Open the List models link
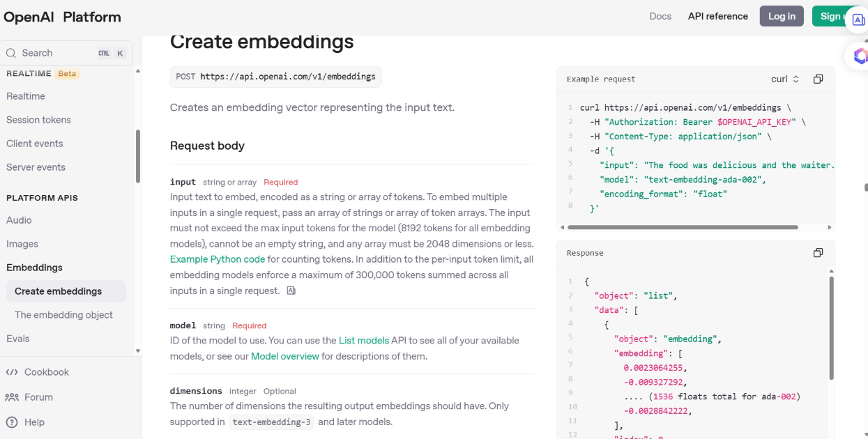Viewport: 868px width, 439px height. (x=364, y=340)
